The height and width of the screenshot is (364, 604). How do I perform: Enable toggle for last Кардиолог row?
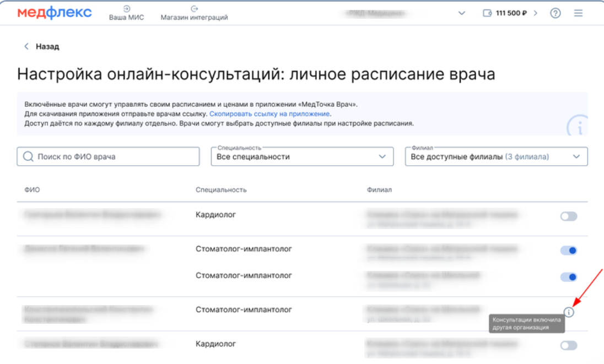(568, 345)
